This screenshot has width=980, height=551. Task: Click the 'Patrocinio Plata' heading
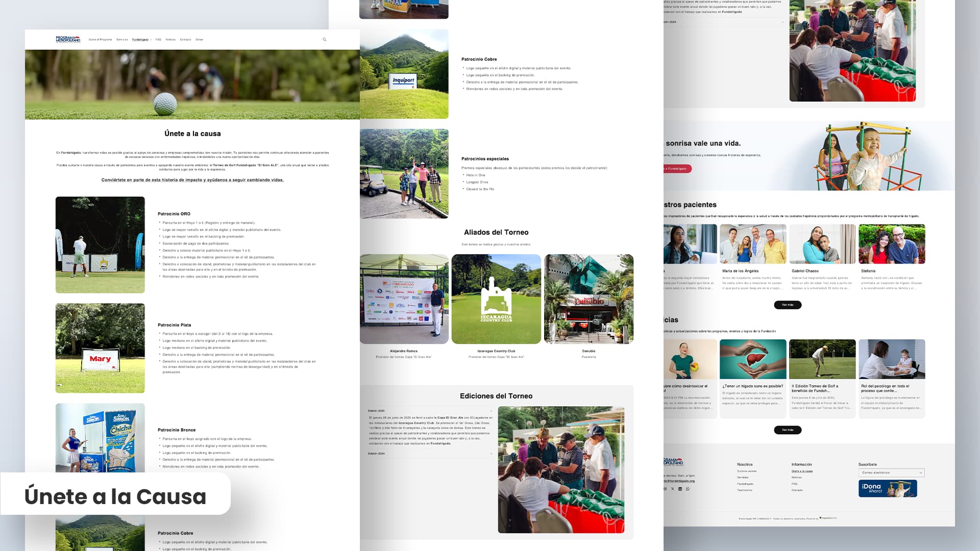pyautogui.click(x=175, y=325)
